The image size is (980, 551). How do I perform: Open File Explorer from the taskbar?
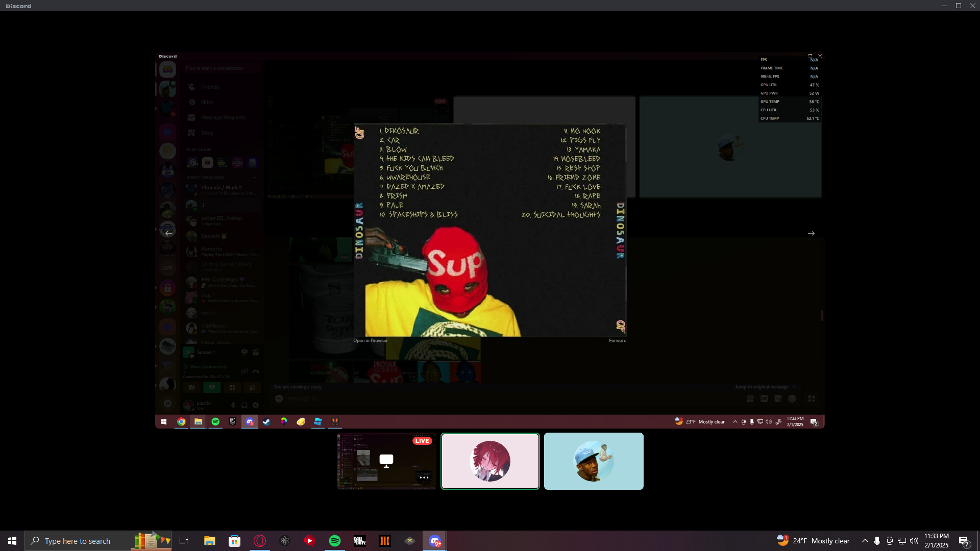pyautogui.click(x=209, y=541)
